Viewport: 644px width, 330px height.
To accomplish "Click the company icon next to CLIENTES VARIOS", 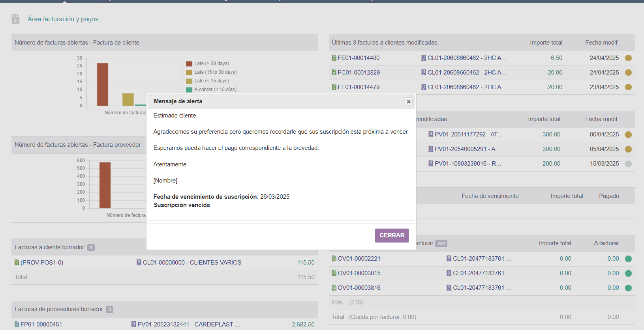I will pyautogui.click(x=139, y=263).
